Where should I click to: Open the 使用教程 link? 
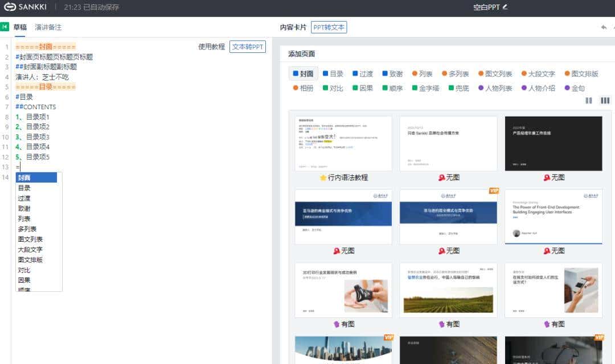[x=212, y=47]
